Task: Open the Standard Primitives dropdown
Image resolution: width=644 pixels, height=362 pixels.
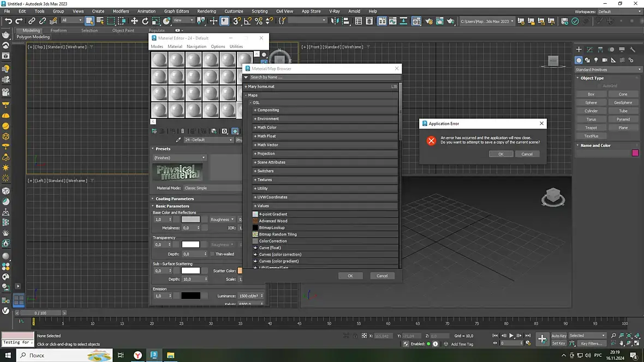Action: point(608,70)
